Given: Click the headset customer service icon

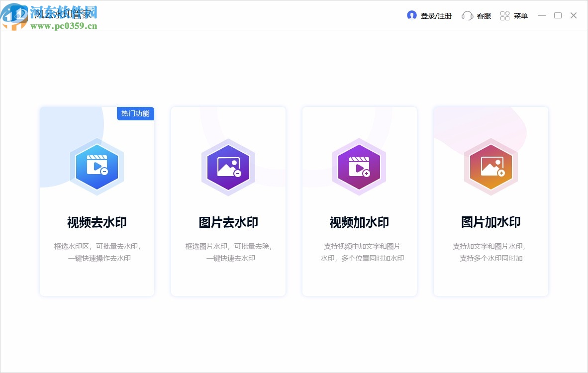Looking at the screenshot, I should point(468,15).
